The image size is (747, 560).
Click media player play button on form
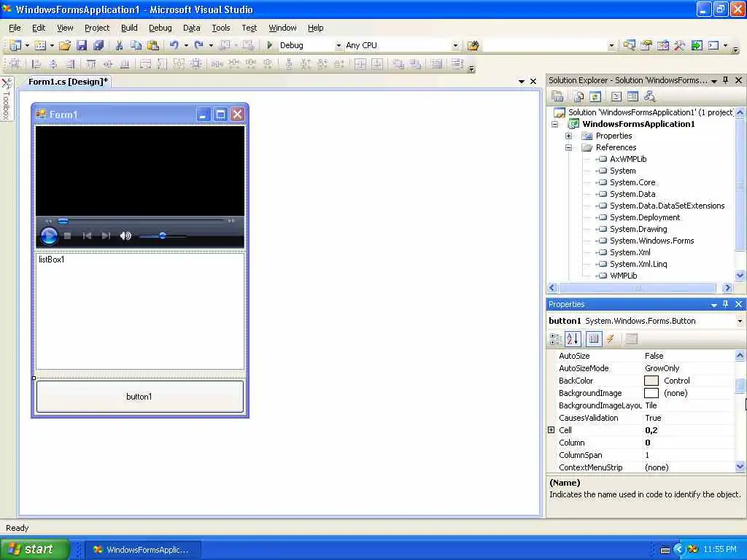tap(49, 236)
